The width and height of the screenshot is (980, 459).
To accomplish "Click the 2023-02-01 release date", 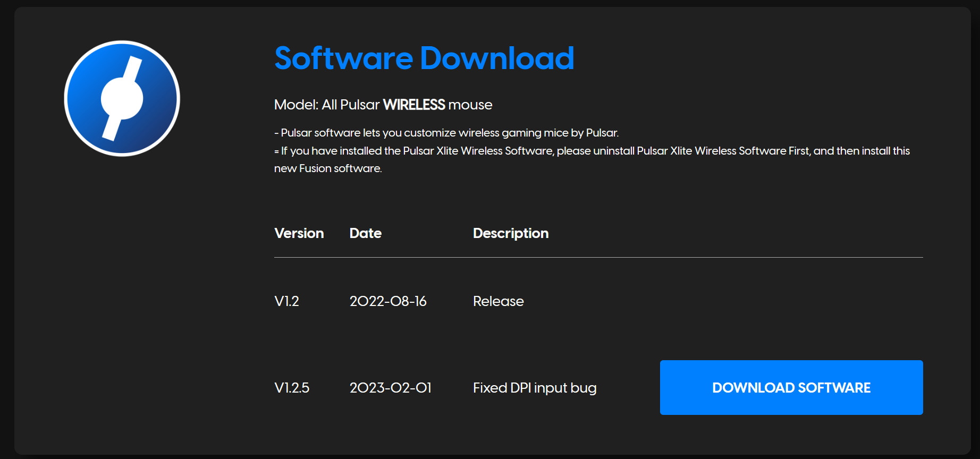I will 390,388.
